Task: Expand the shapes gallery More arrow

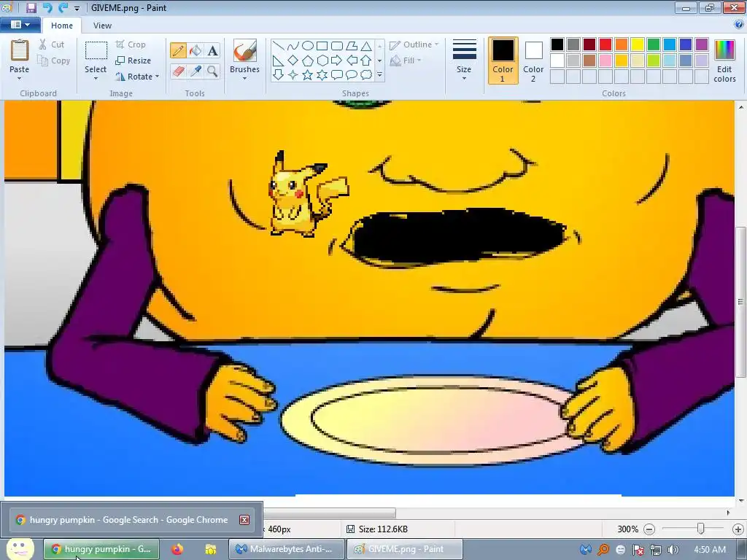Action: (379, 75)
